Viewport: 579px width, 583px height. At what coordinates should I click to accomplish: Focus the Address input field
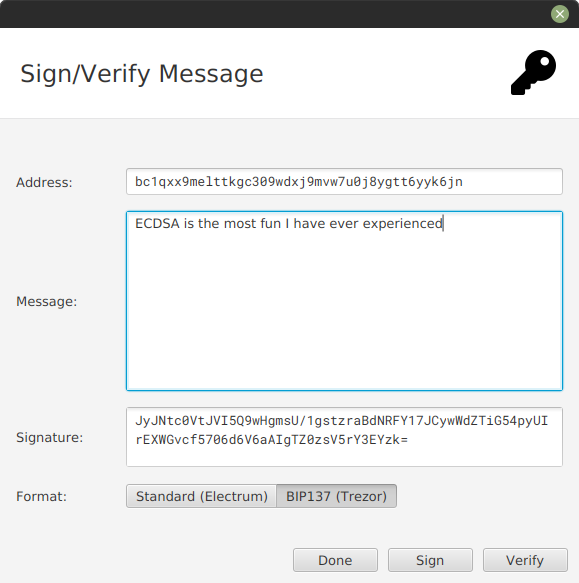tap(344, 181)
